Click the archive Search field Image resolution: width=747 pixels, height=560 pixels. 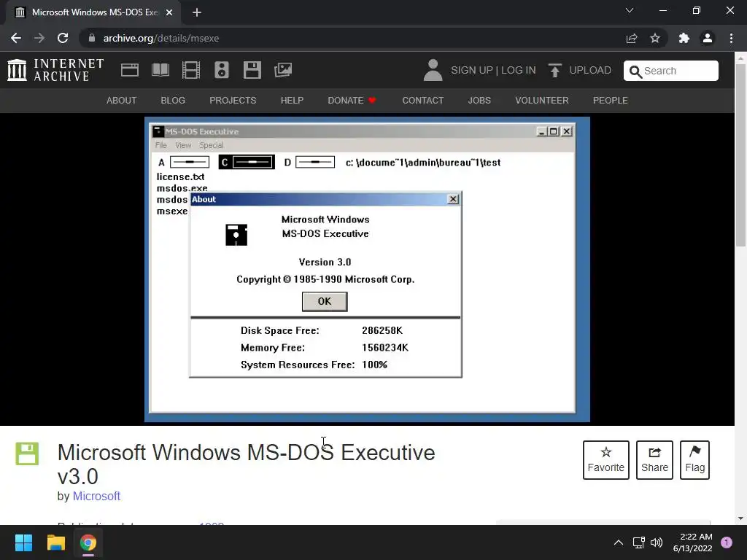671,71
